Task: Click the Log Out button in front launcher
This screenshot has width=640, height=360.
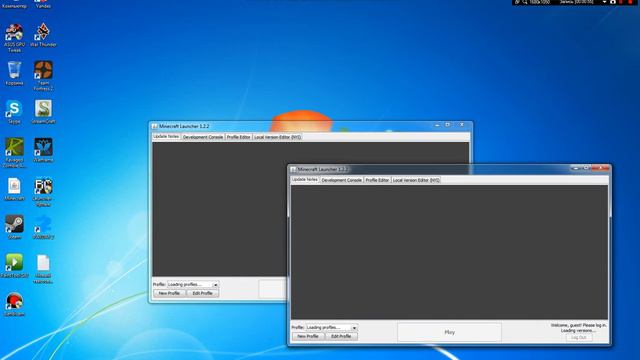Action: (x=579, y=338)
